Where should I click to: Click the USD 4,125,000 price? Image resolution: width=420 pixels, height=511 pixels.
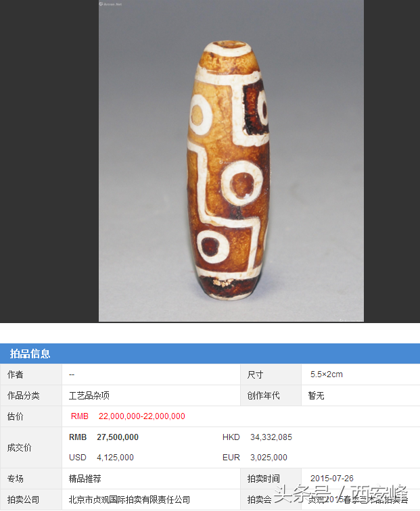coord(101,457)
